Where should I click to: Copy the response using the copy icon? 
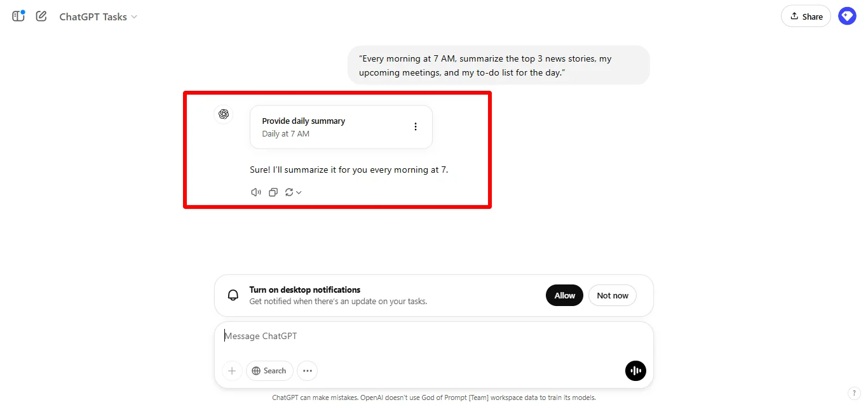pyautogui.click(x=273, y=192)
